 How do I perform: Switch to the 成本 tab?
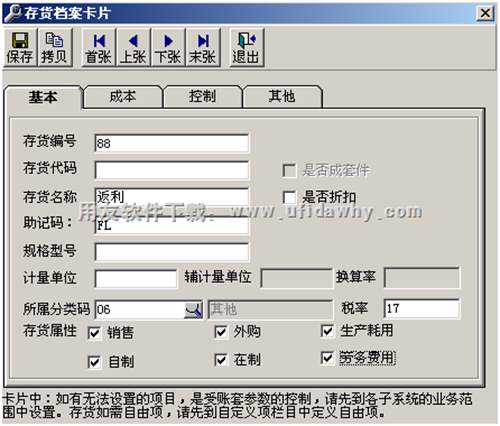pos(123,96)
